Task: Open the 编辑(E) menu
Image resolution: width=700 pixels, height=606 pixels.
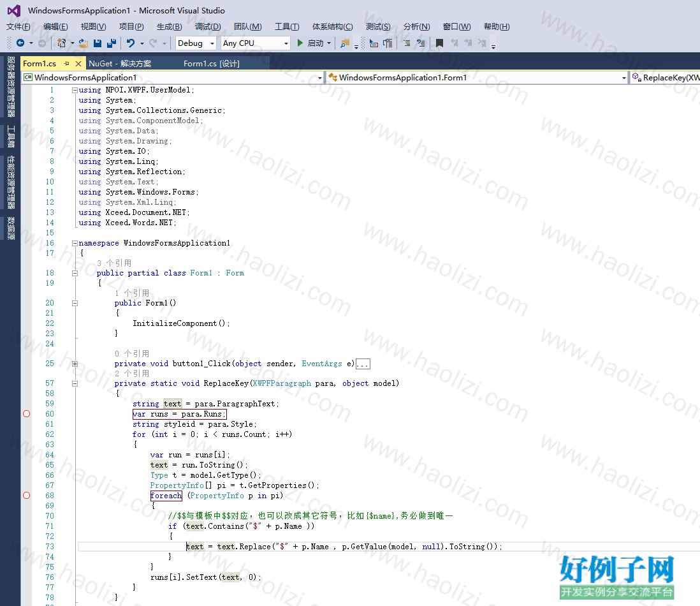Action: click(55, 26)
